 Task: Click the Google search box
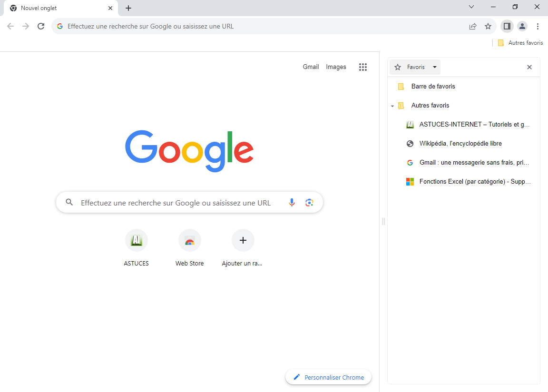[x=189, y=203]
